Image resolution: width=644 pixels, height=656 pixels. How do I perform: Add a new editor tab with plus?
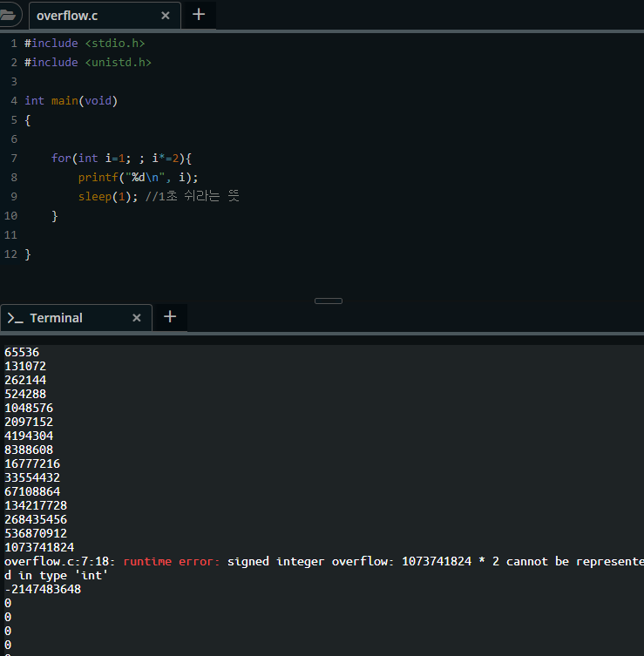point(199,15)
